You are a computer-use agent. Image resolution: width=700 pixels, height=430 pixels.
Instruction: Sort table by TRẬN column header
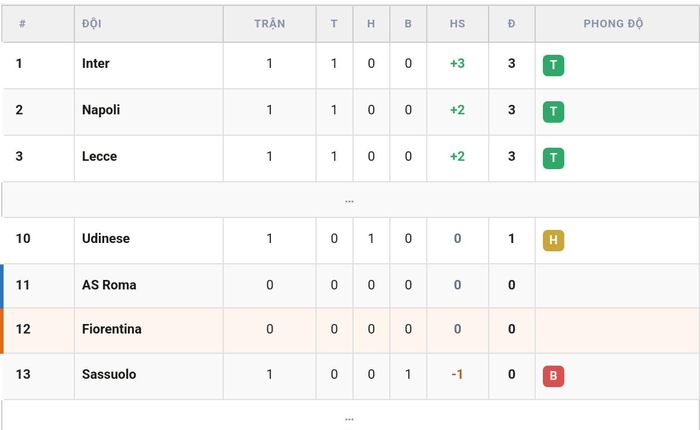coord(270,24)
